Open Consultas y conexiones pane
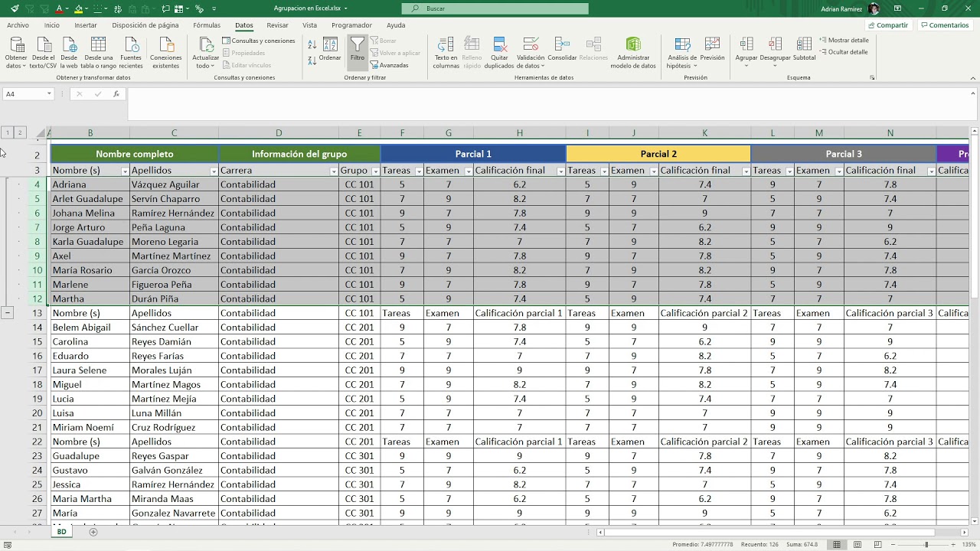The height and width of the screenshot is (551, 980). point(259,41)
